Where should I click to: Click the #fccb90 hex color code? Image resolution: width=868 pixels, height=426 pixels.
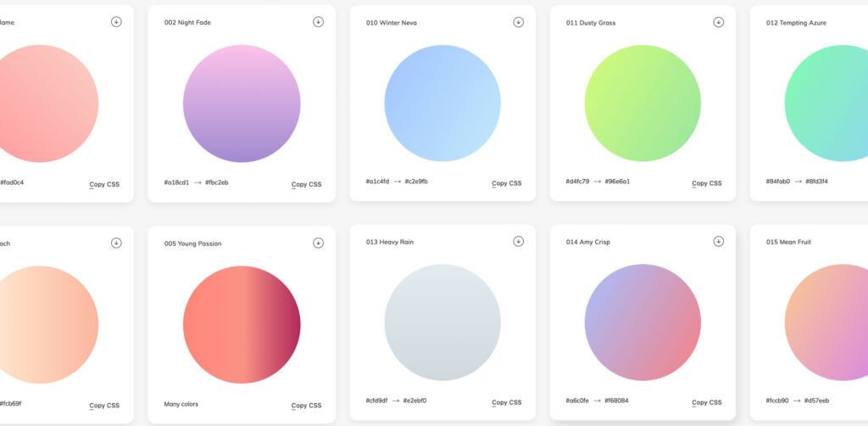(x=778, y=401)
